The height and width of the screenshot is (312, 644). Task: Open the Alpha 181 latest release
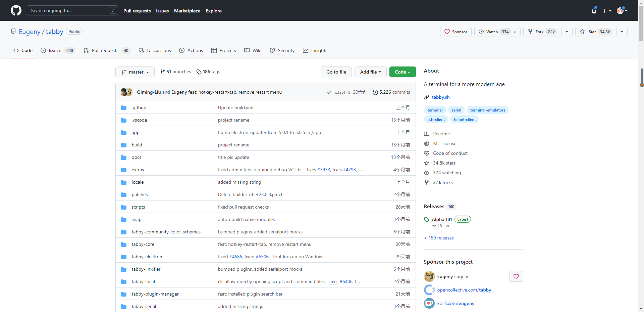[x=442, y=219]
